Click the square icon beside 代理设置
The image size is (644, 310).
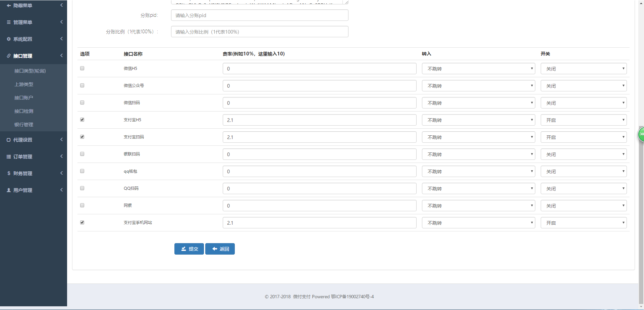[9, 140]
